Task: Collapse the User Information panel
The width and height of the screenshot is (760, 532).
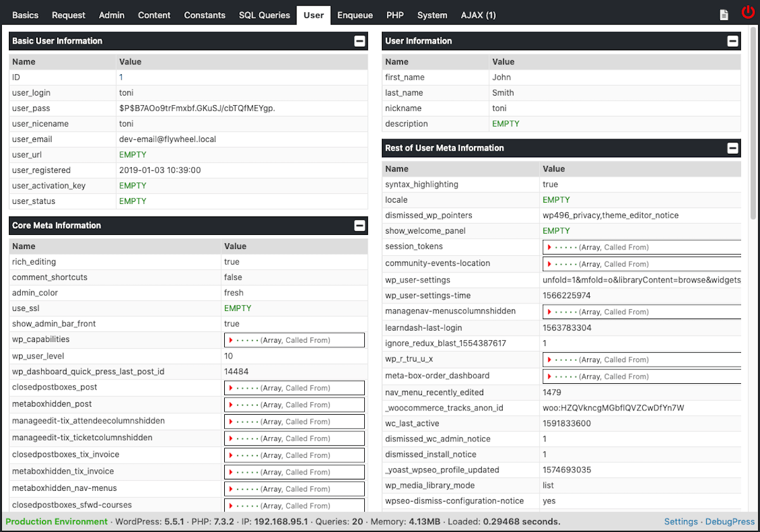Action: [732, 41]
